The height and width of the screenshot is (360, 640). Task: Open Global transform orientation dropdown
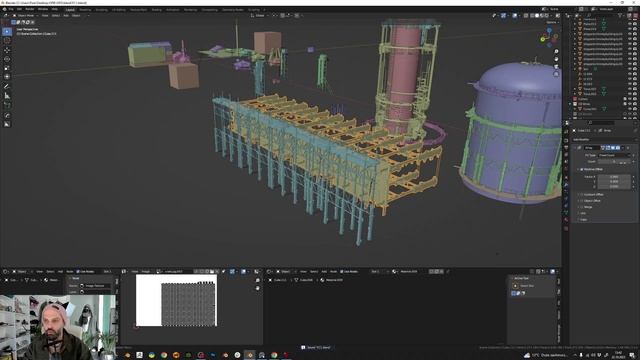(260, 16)
